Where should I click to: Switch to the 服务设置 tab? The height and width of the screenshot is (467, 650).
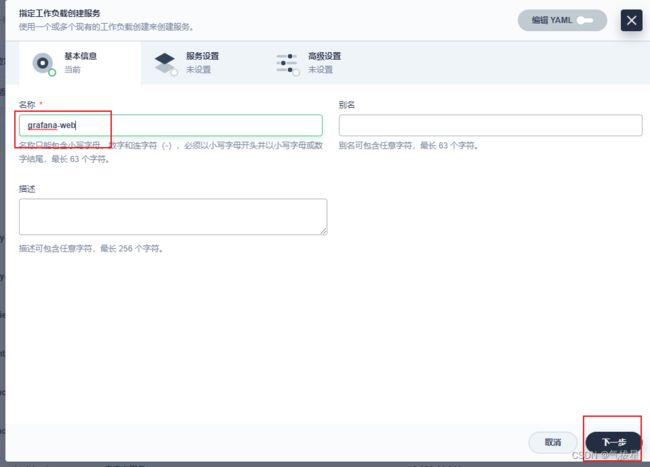coord(202,63)
